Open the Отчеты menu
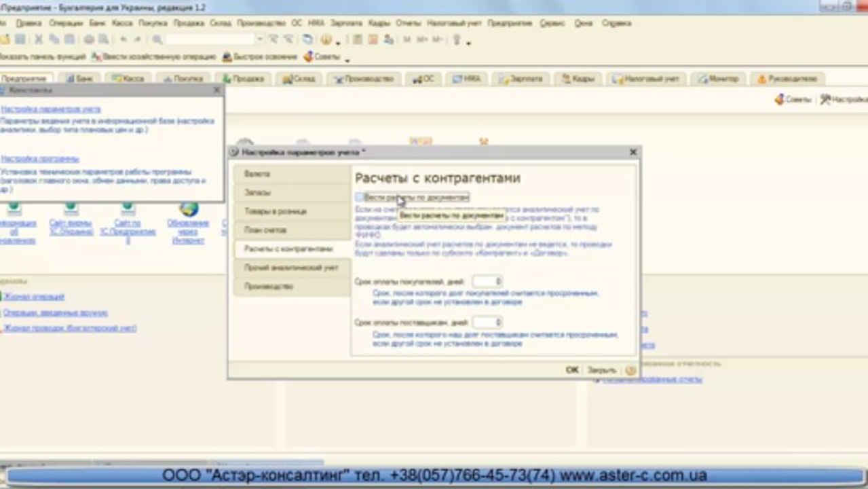The image size is (868, 489). pyautogui.click(x=409, y=22)
